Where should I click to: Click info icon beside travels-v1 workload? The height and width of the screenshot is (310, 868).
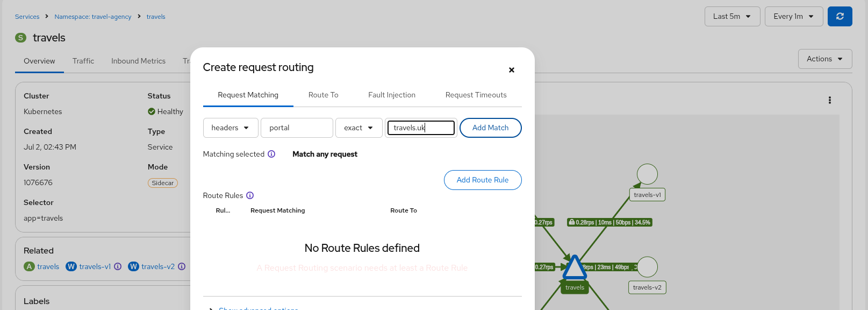(118, 266)
